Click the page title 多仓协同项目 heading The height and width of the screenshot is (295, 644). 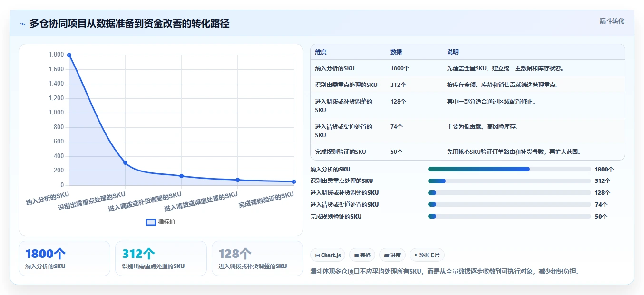tap(129, 23)
